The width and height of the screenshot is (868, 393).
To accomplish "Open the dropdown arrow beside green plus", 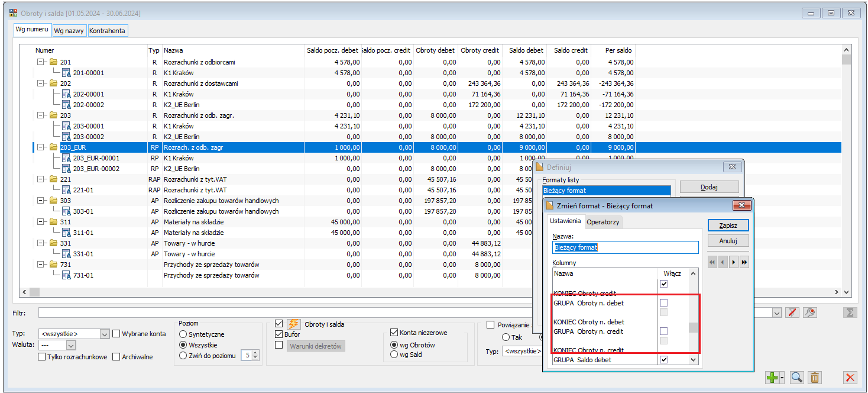I will click(x=781, y=378).
